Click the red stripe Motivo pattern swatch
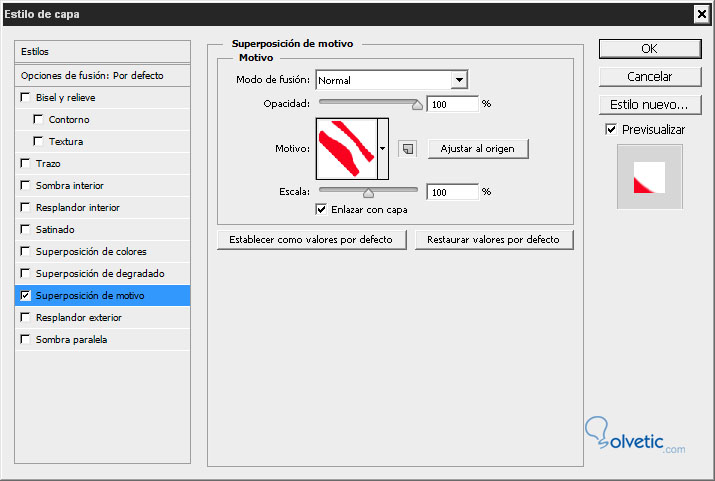The height and width of the screenshot is (481, 715). (x=347, y=149)
